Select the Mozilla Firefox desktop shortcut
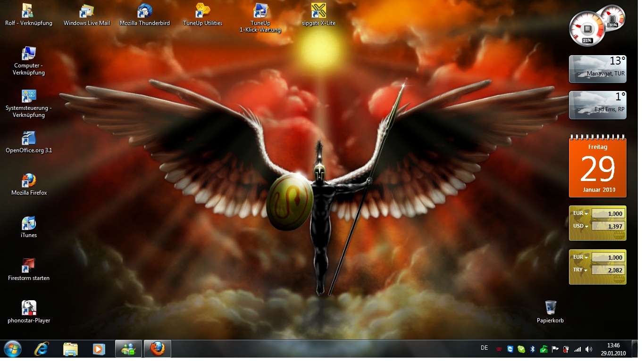 click(29, 185)
